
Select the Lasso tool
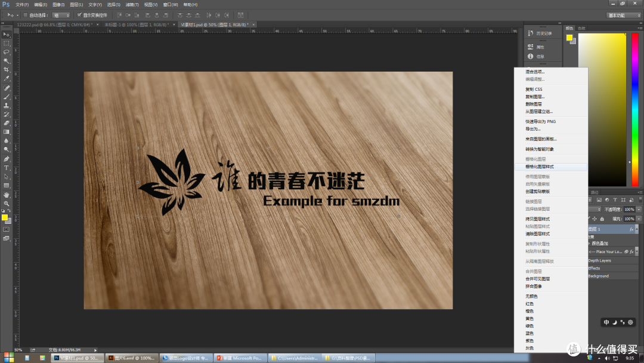[6, 52]
